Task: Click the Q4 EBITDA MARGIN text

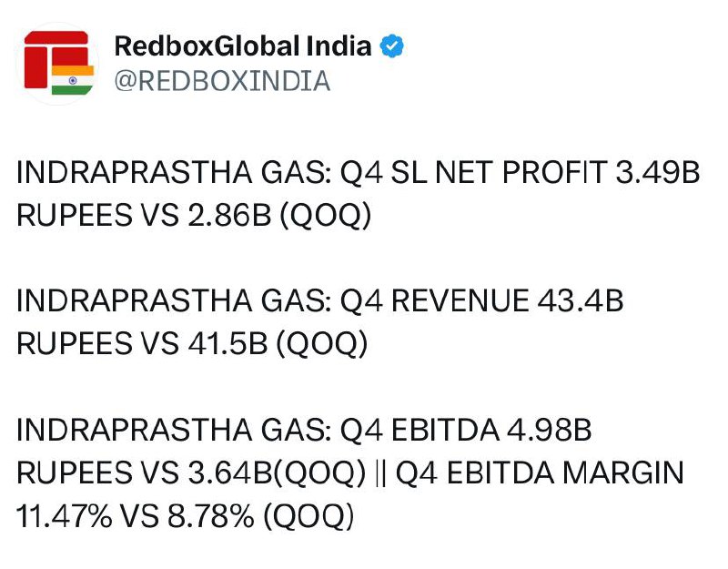Action: click(x=540, y=472)
